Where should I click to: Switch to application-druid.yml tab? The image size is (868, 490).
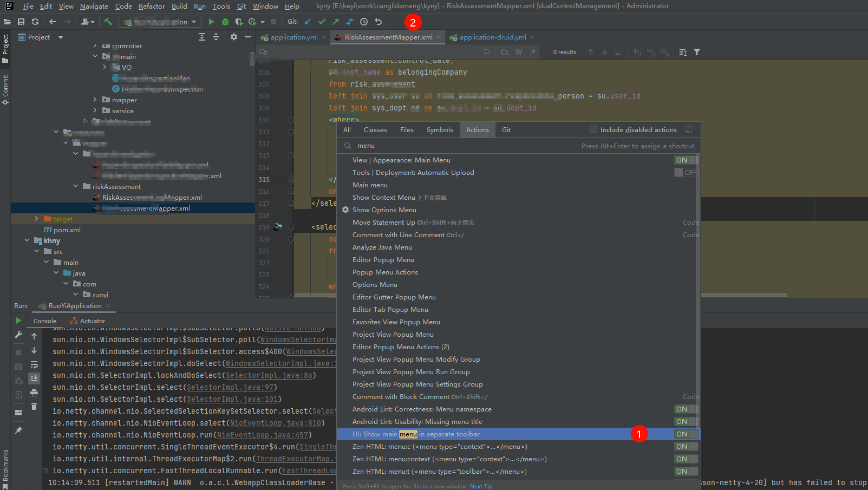[493, 37]
